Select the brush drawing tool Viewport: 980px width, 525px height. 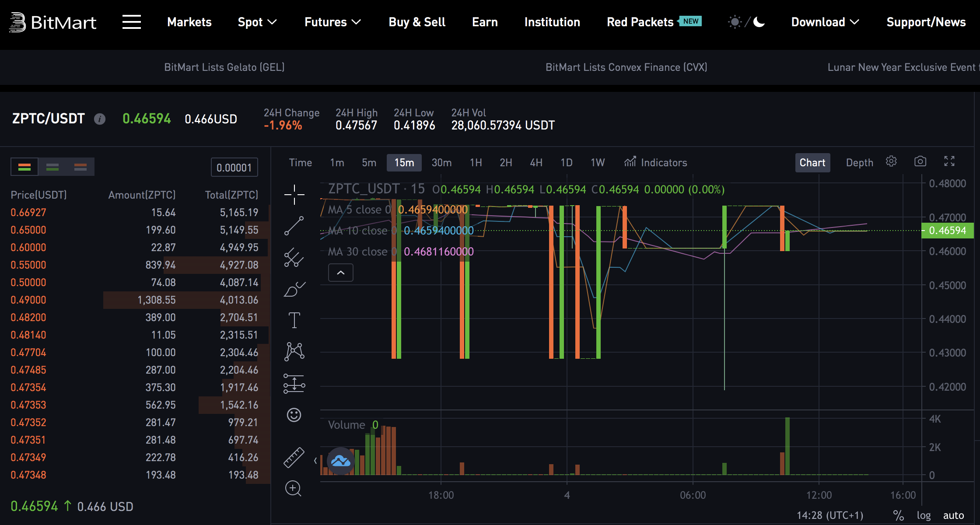(294, 289)
